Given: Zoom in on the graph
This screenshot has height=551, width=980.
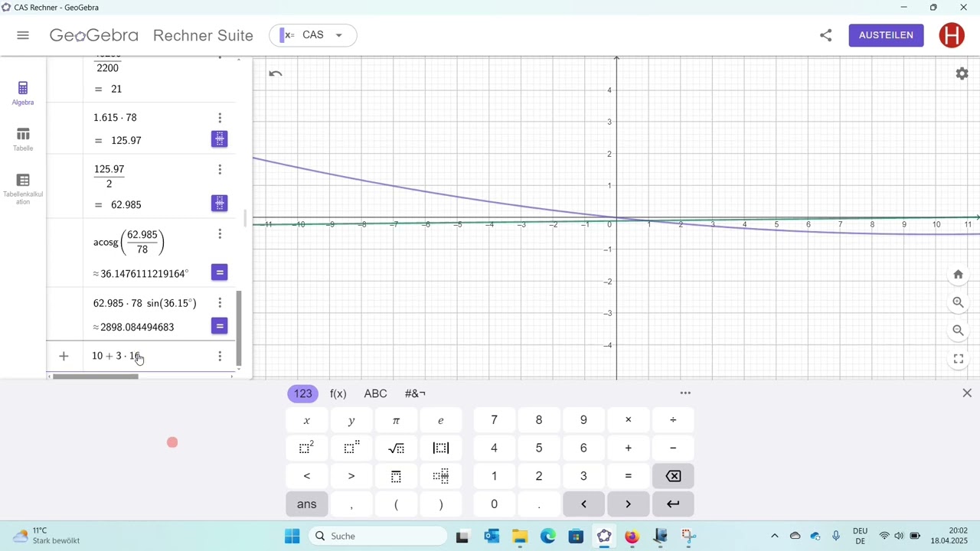Looking at the screenshot, I should 958,302.
